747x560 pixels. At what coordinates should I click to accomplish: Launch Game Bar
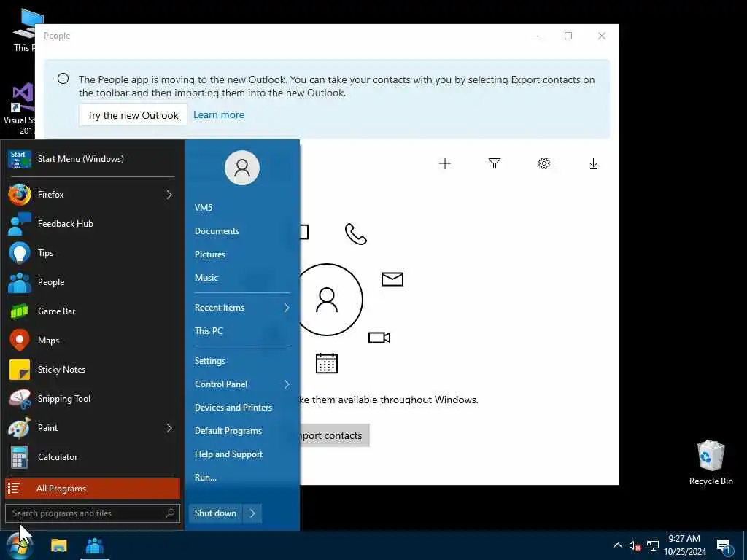(x=93, y=311)
